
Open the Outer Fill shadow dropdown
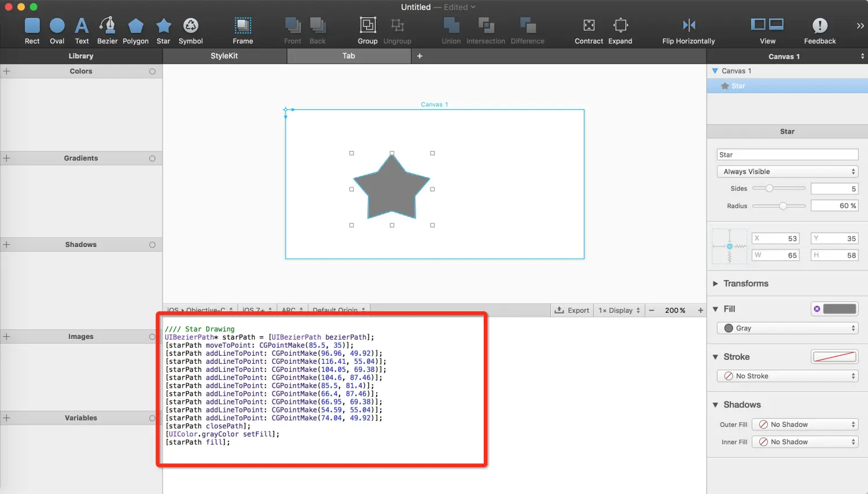(x=806, y=425)
